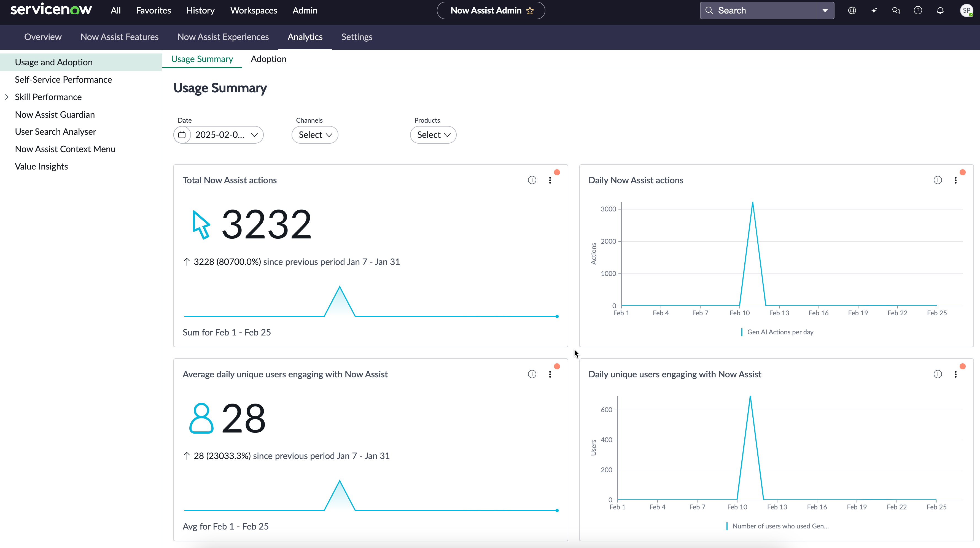Open the Favorites menu
This screenshot has height=548, width=980.
click(153, 10)
